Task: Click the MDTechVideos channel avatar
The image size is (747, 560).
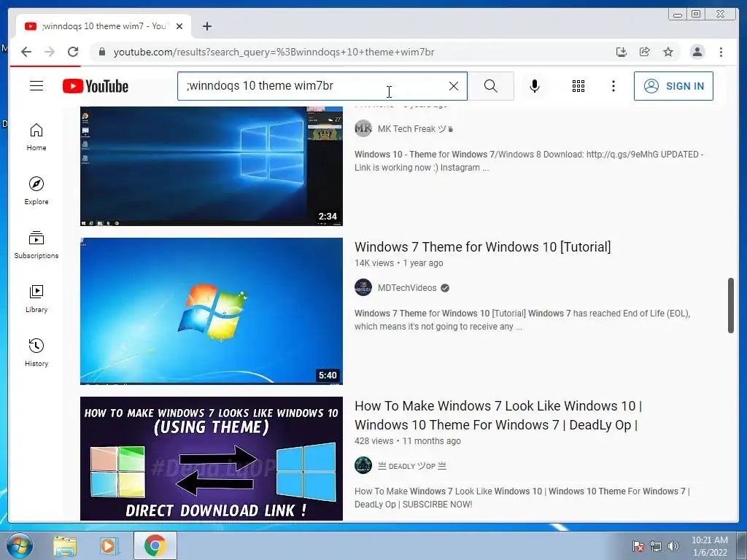Action: click(x=363, y=287)
